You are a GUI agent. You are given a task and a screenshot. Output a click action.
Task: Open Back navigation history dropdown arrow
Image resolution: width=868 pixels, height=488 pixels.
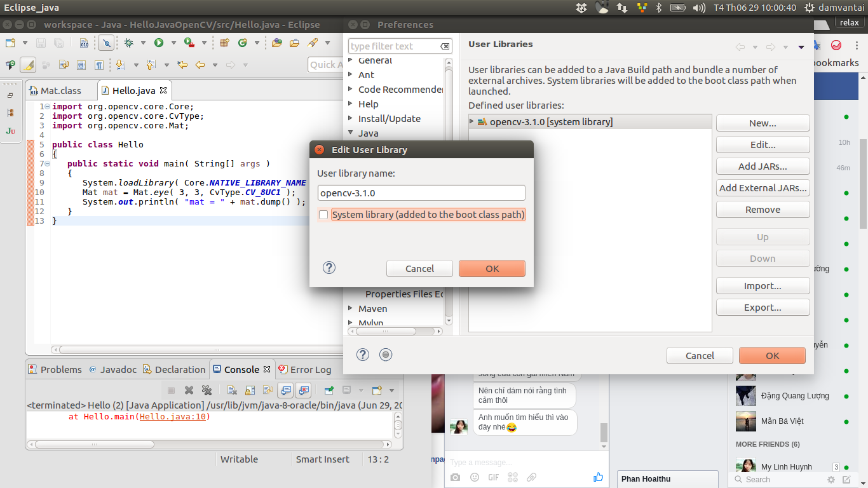tap(215, 65)
